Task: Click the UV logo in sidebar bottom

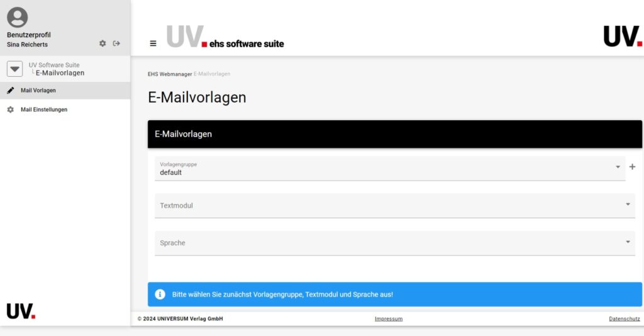Action: point(21,311)
